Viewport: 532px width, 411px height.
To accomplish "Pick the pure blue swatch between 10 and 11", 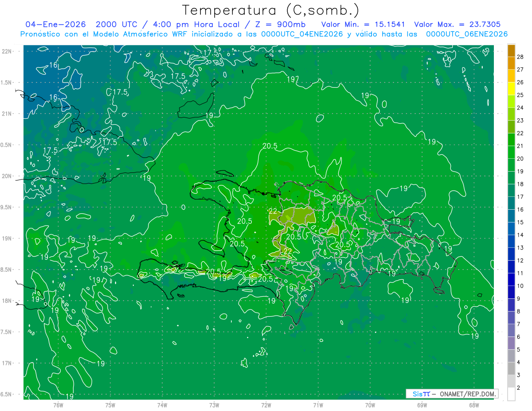I will coord(512,280).
